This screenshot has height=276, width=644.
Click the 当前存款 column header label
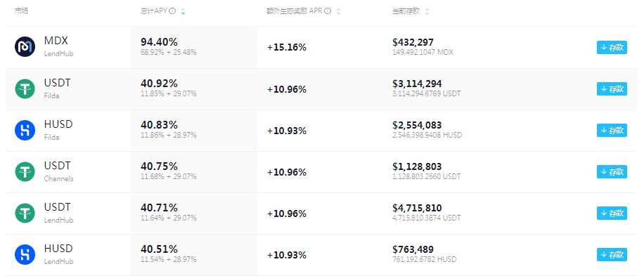pyautogui.click(x=406, y=11)
